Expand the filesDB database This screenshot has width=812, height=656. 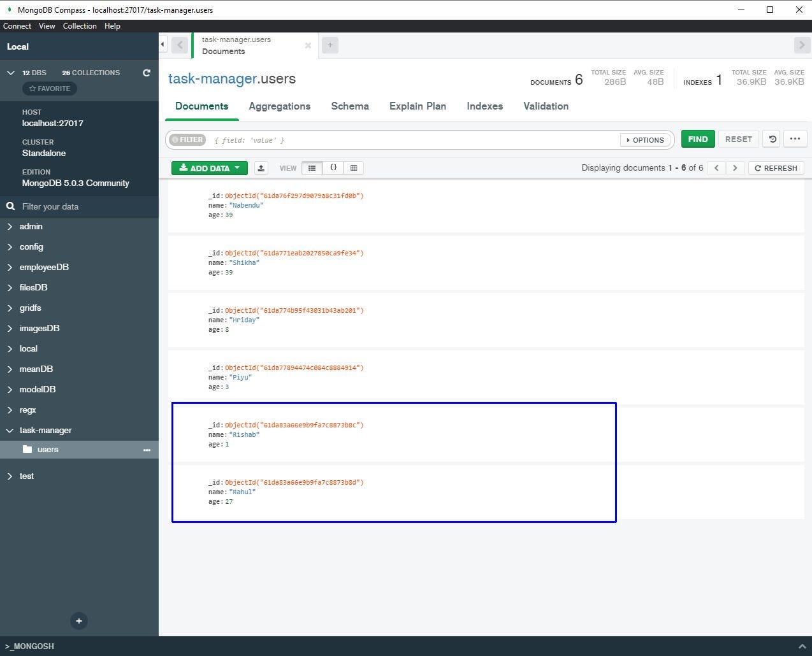10,288
